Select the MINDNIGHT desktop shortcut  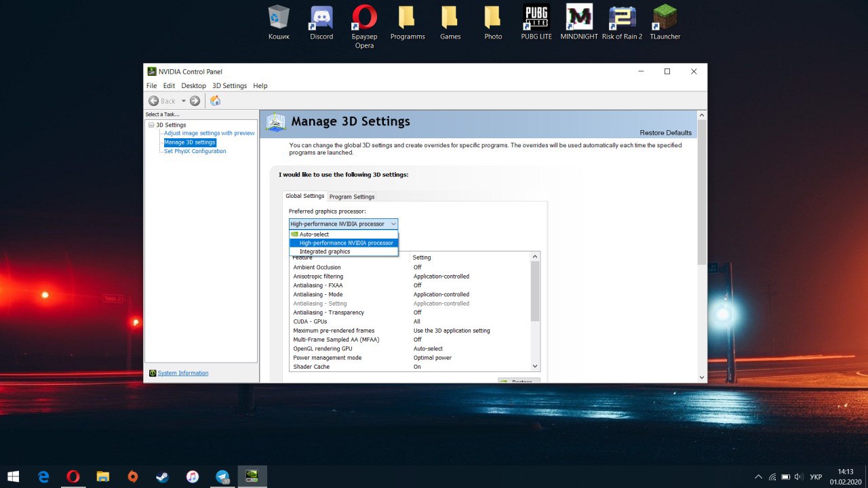pos(579,22)
